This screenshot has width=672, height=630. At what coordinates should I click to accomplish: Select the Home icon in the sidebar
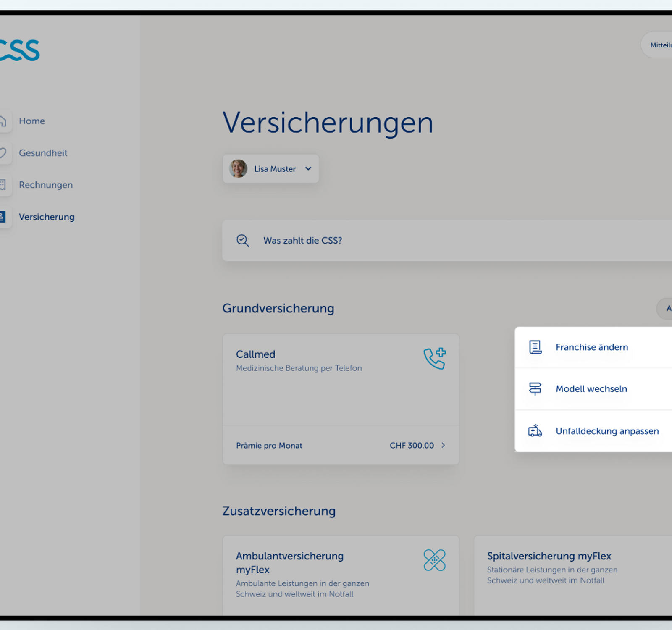[2, 121]
